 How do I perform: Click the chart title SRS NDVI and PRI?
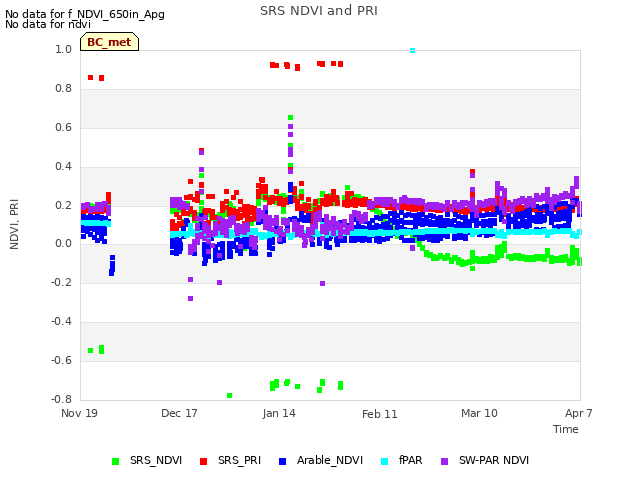click(319, 11)
